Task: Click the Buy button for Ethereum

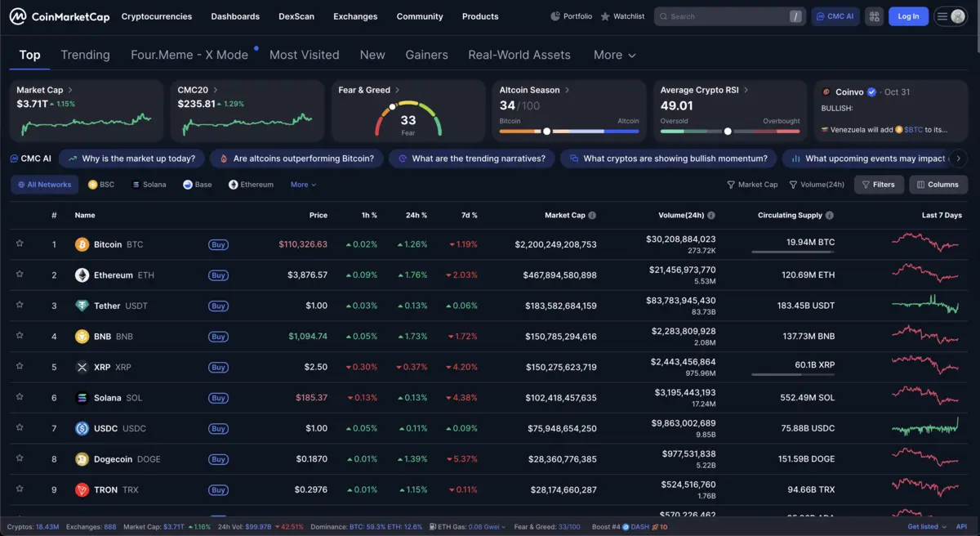Action: [217, 275]
